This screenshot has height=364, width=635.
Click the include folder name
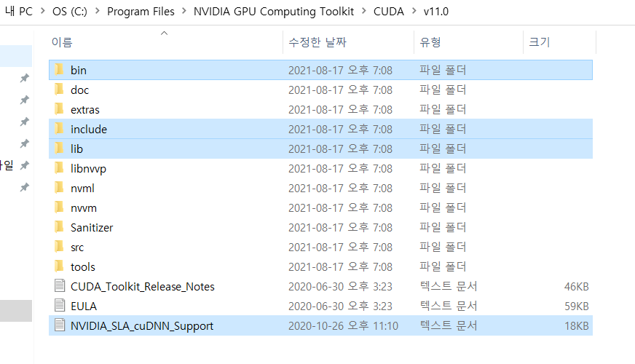(x=89, y=129)
